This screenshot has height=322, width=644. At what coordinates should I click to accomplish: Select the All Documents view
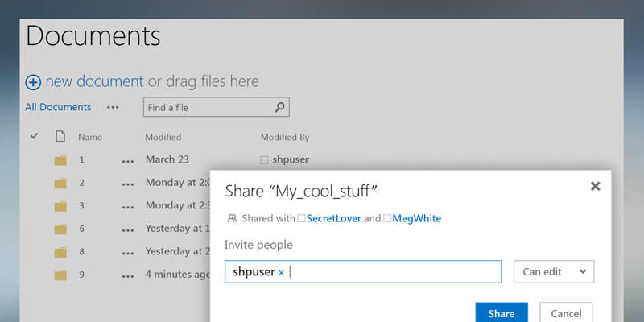(x=58, y=107)
